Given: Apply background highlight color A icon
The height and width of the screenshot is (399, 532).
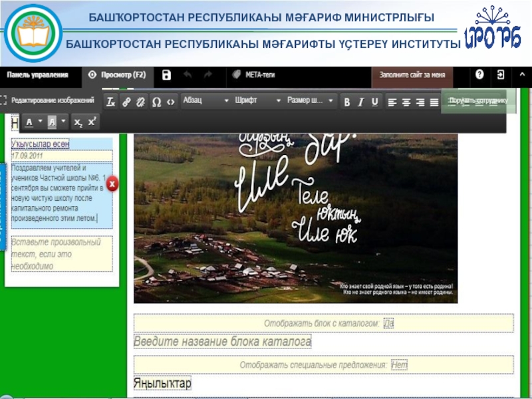Looking at the screenshot, I should tap(52, 122).
